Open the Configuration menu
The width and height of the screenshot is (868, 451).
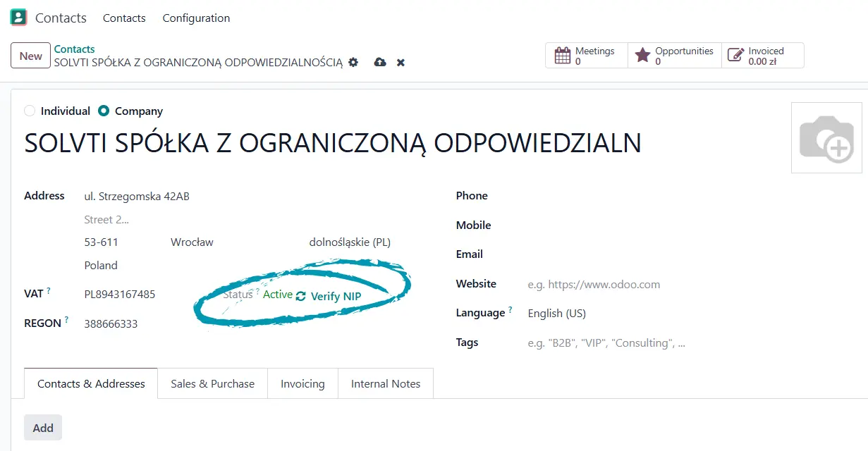coord(196,18)
